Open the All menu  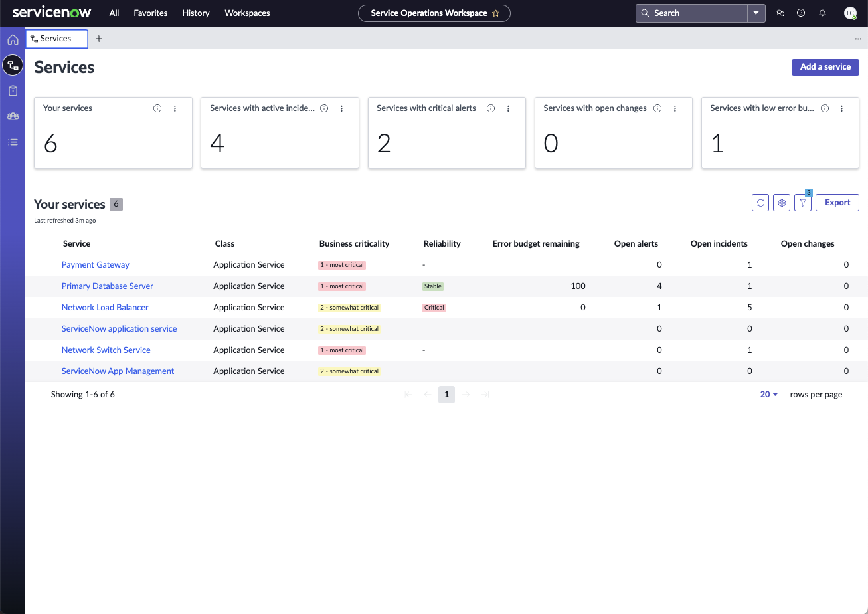click(x=114, y=13)
